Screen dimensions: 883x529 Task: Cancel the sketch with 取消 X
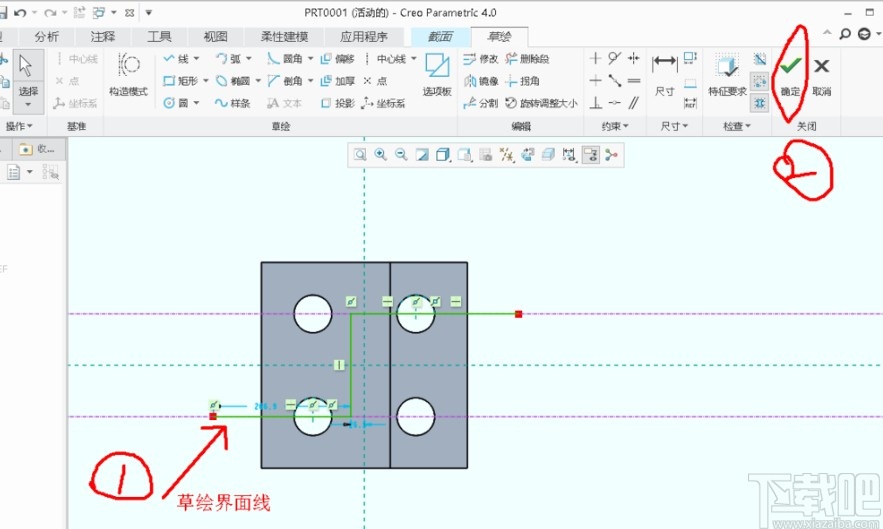point(821,73)
